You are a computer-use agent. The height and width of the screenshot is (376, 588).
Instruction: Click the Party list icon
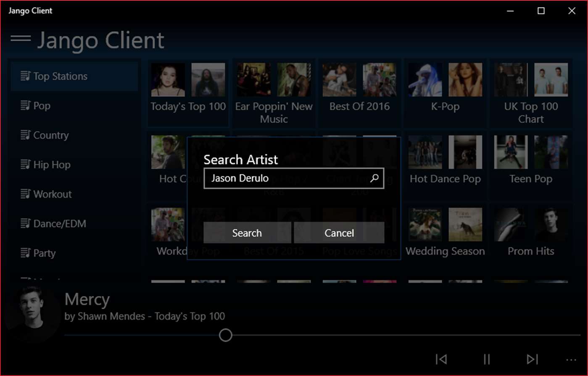(x=26, y=252)
